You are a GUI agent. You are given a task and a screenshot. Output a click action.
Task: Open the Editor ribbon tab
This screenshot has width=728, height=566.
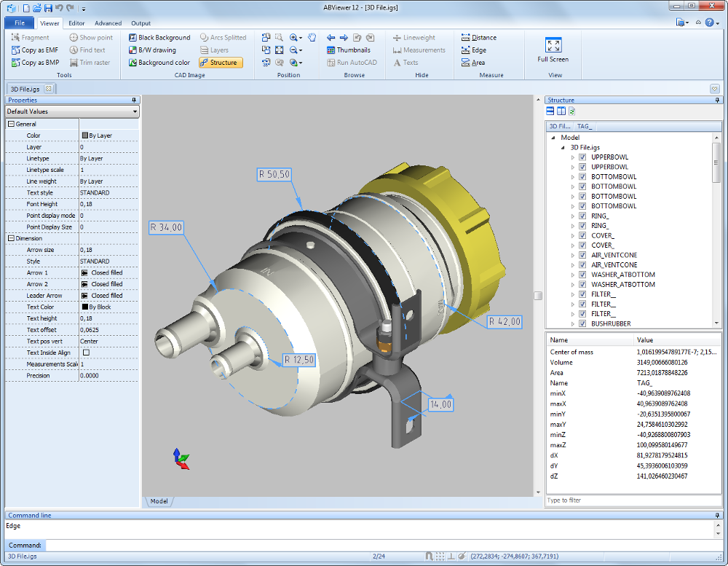[x=76, y=23]
